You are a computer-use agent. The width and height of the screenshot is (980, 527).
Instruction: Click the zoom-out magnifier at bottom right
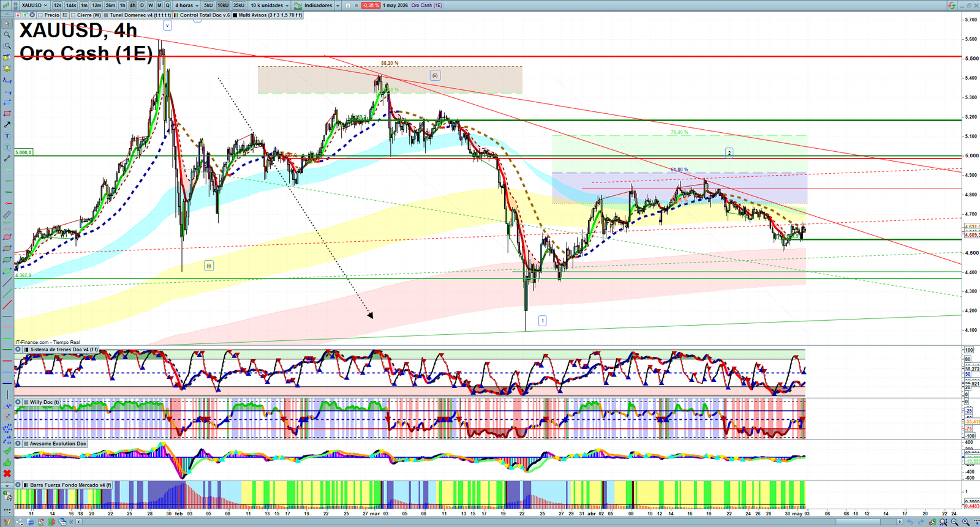[954, 522]
